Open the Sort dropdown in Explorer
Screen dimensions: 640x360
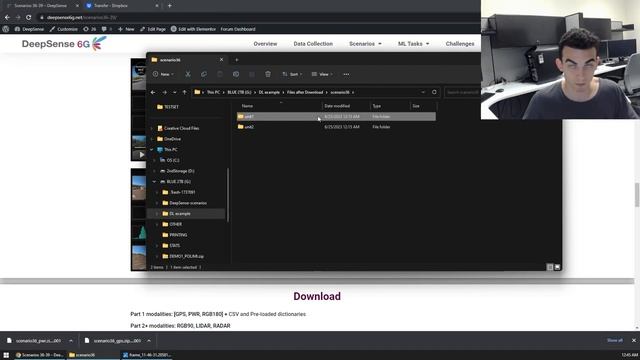click(292, 74)
